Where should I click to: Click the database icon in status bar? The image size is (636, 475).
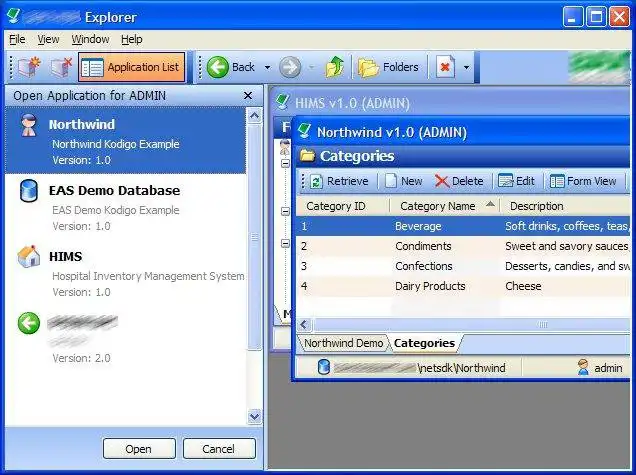[324, 367]
